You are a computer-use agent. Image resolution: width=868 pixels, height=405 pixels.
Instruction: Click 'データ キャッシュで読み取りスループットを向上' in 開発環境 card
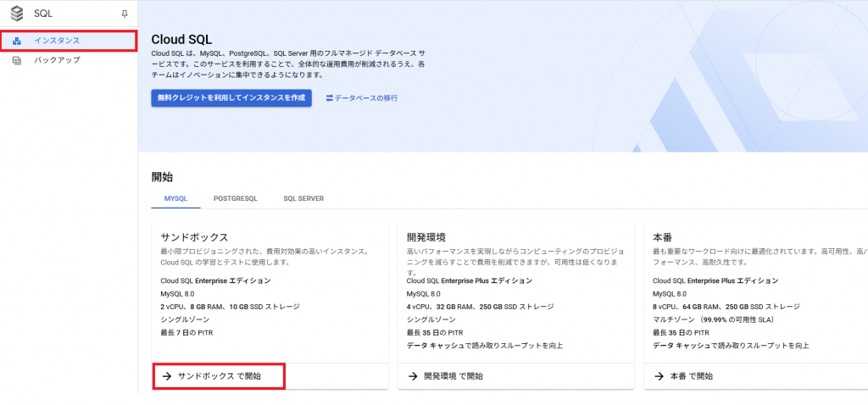coord(485,346)
